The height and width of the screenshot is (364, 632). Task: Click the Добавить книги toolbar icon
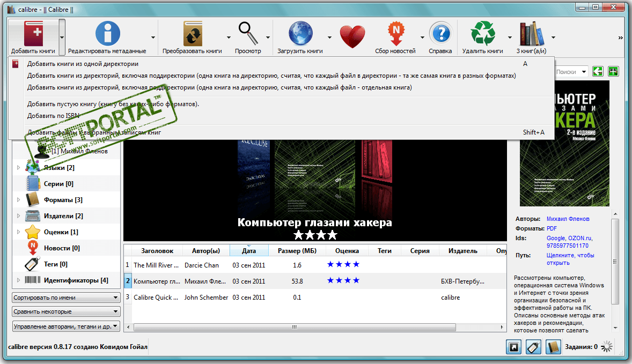coord(33,33)
